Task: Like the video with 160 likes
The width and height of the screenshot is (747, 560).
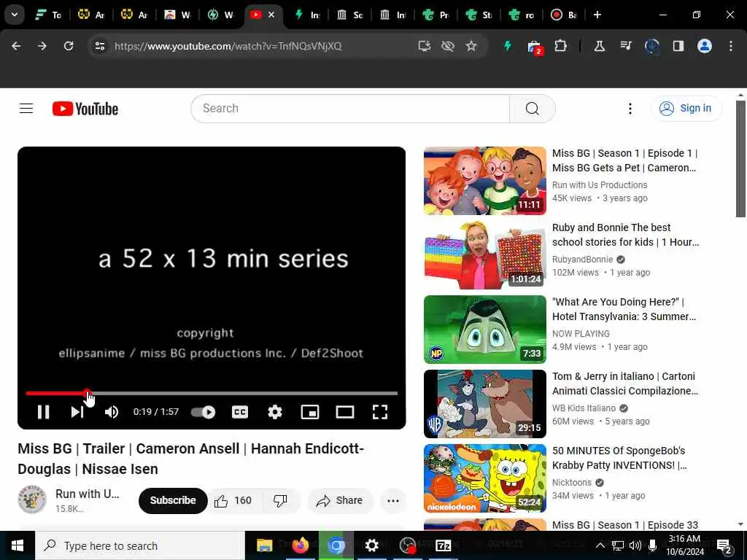Action: coord(233,500)
